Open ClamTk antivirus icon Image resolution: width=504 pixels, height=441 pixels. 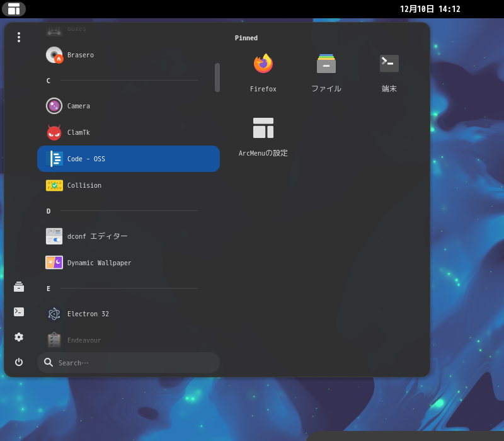[x=54, y=132]
